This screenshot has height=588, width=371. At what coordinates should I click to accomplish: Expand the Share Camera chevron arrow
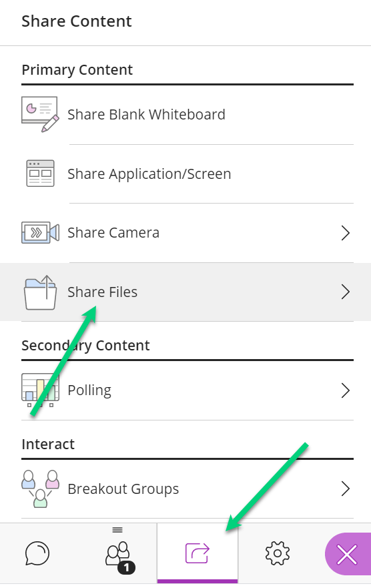coord(346,233)
